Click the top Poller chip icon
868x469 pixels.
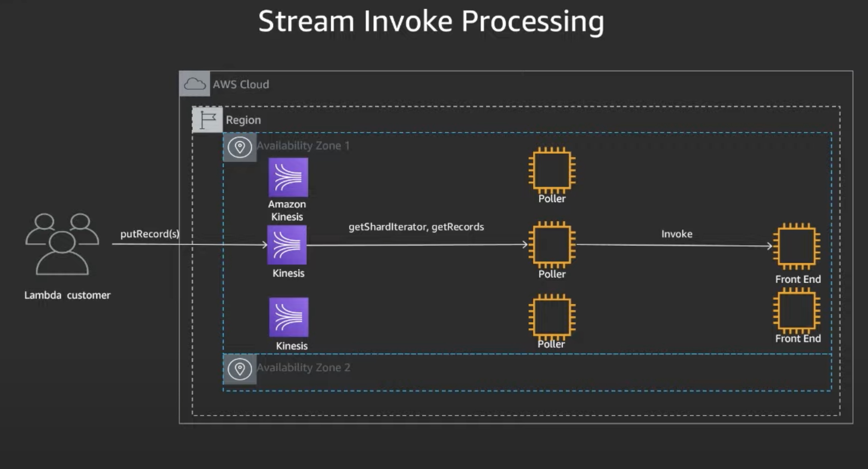[552, 170]
